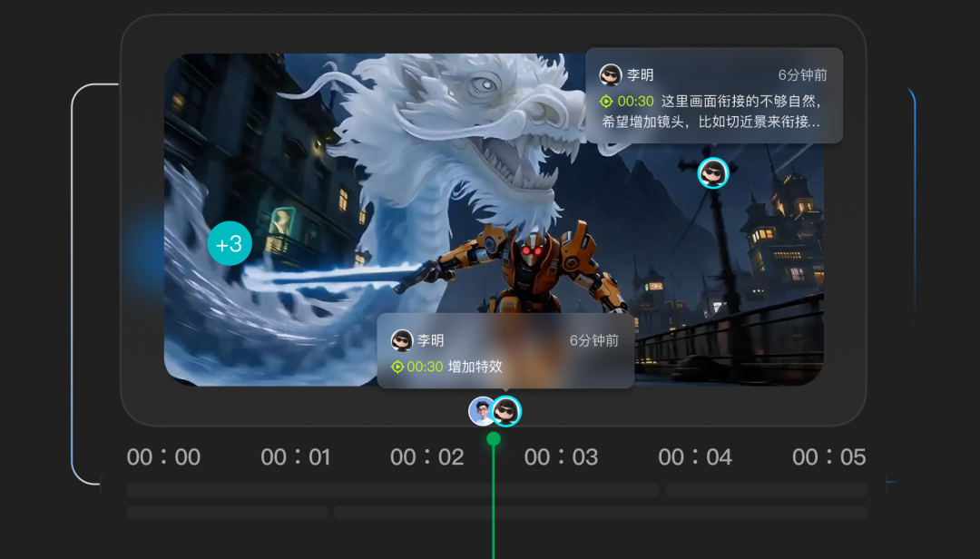Jump to 00:30 from the top comment
The image size is (980, 559).
(x=635, y=102)
